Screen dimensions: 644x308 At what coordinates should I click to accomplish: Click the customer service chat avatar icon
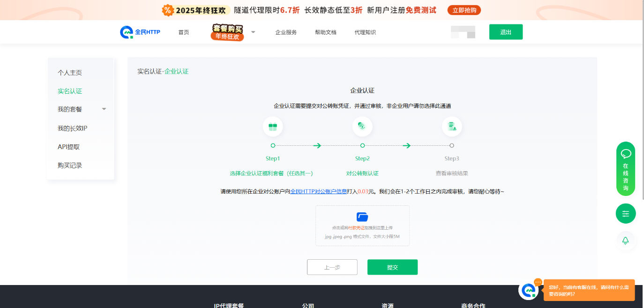tap(529, 290)
